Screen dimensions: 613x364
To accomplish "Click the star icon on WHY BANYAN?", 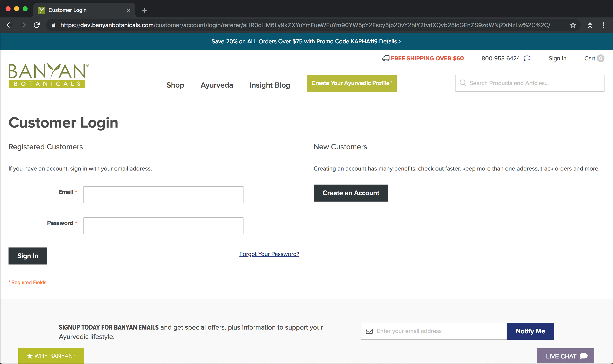I will tap(30, 356).
